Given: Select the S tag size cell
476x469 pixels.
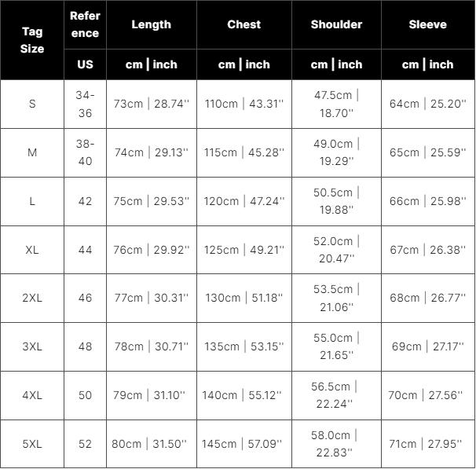Looking at the screenshot, I should point(32,104).
